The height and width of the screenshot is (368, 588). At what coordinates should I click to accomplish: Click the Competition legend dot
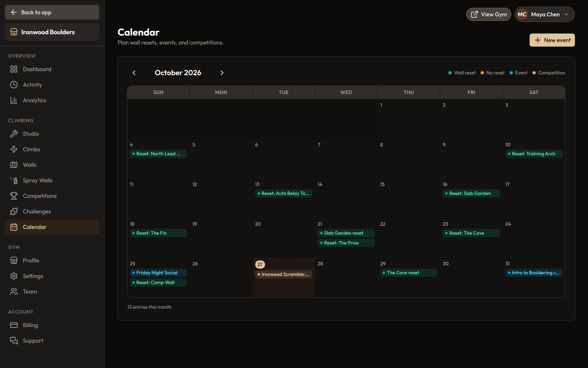tap(534, 73)
